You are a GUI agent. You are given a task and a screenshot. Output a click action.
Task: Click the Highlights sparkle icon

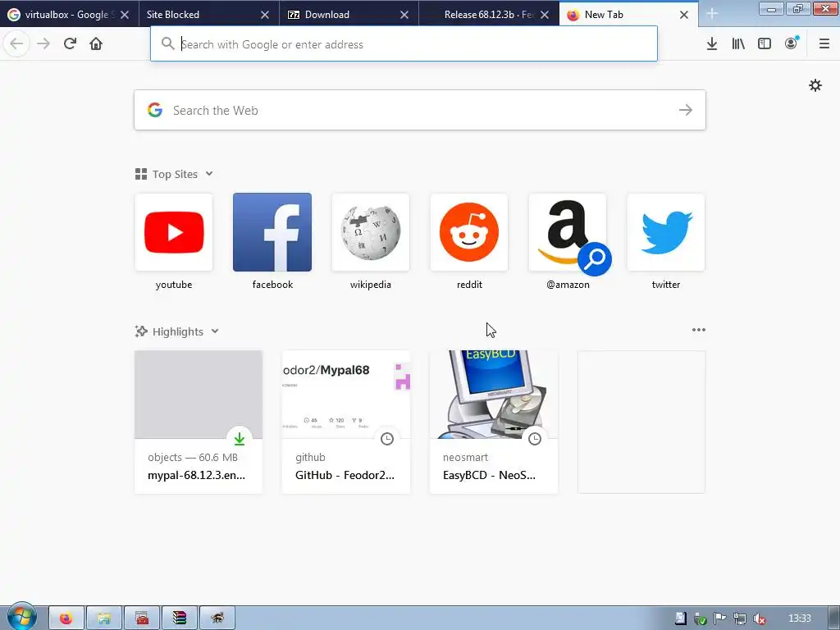click(x=141, y=331)
